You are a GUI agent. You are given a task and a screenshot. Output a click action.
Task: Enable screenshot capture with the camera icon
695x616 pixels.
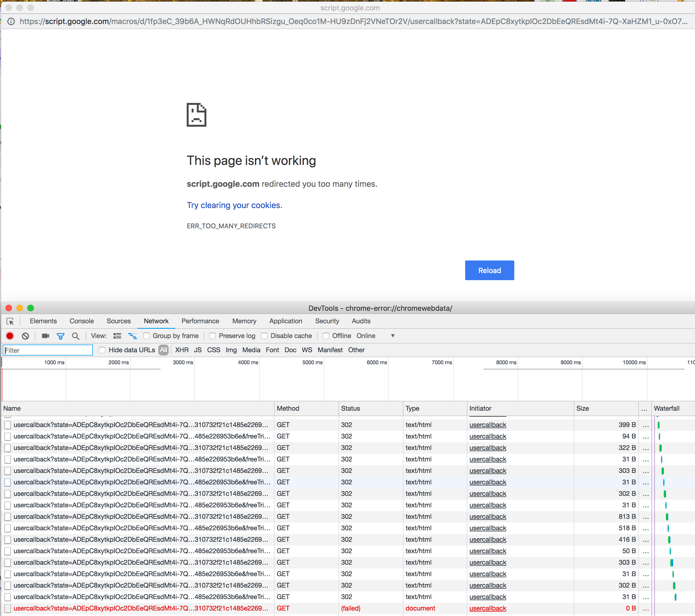pos(45,336)
